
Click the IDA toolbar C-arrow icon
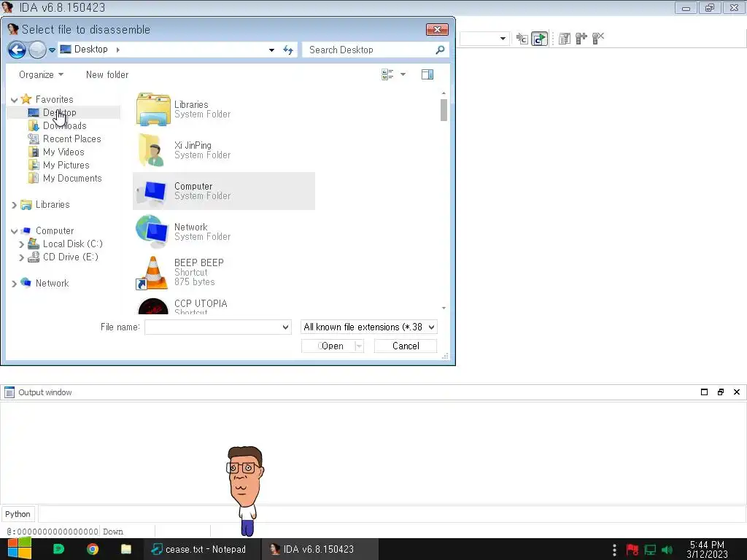tap(522, 39)
